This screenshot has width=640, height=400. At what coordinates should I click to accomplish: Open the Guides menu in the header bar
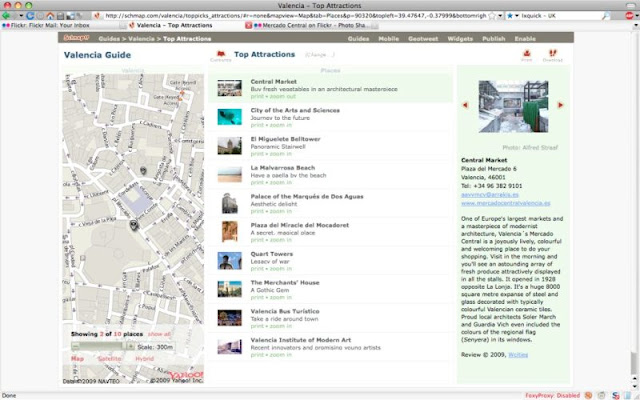pos(358,39)
